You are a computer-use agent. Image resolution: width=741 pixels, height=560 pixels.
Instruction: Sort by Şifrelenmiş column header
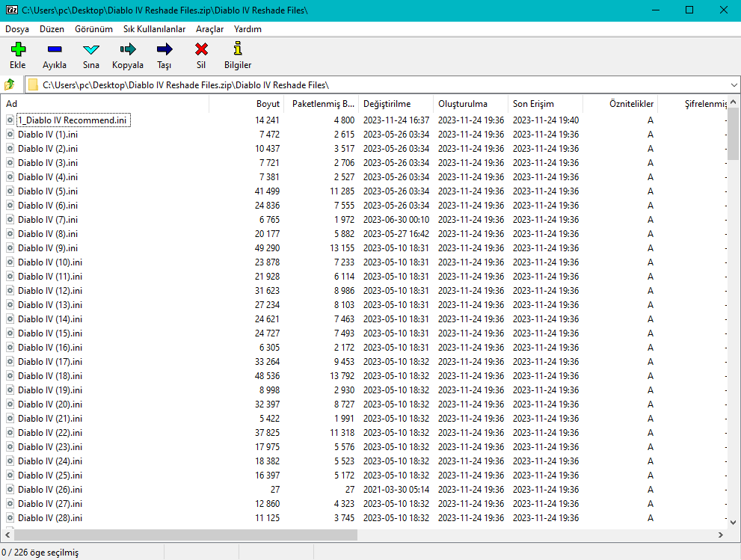(x=692, y=104)
